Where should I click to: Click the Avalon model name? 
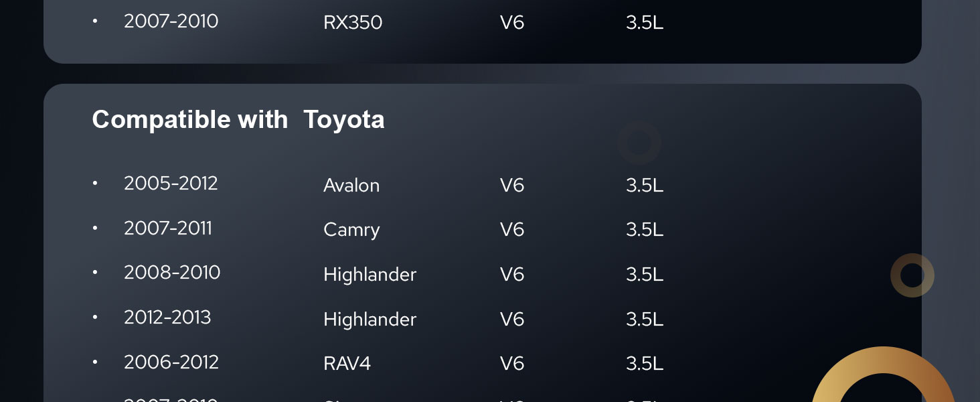[351, 185]
